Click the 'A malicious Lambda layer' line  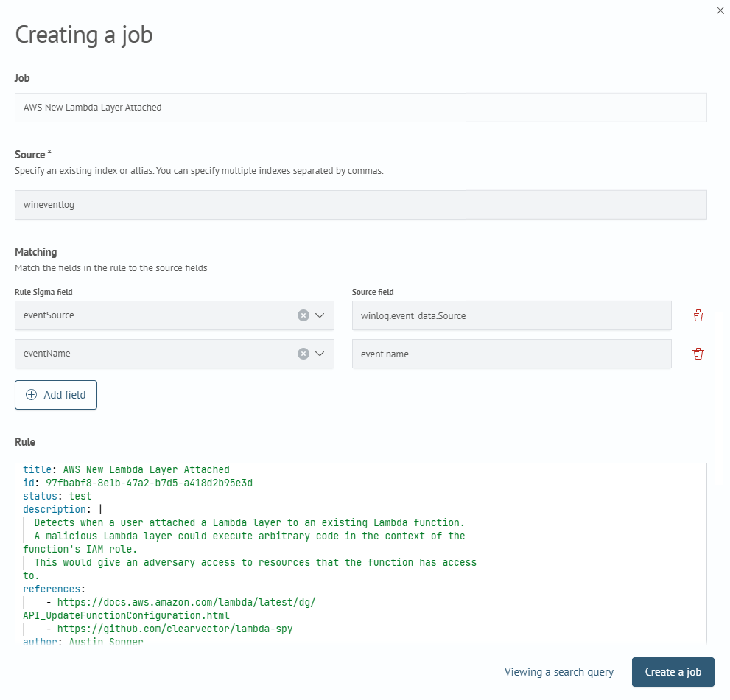(x=249, y=536)
